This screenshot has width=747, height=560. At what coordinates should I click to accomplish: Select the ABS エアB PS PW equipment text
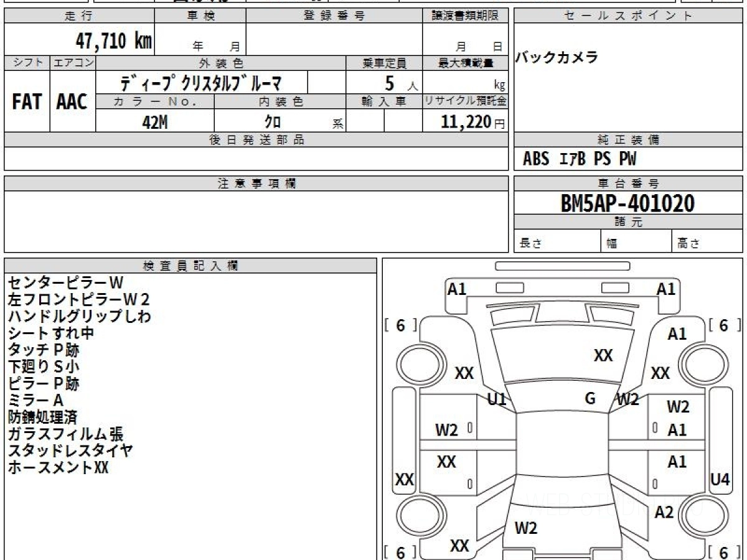[580, 159]
